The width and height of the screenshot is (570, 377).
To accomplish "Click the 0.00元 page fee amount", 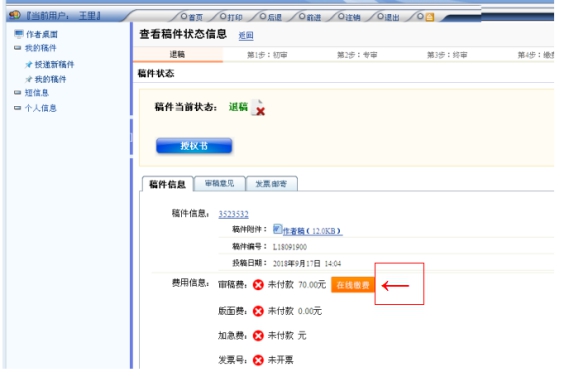I will (310, 311).
